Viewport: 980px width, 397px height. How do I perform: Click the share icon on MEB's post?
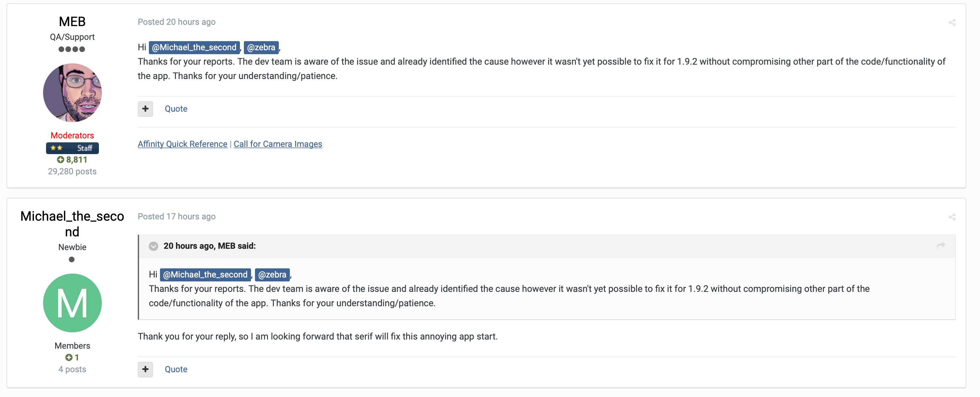tap(952, 23)
